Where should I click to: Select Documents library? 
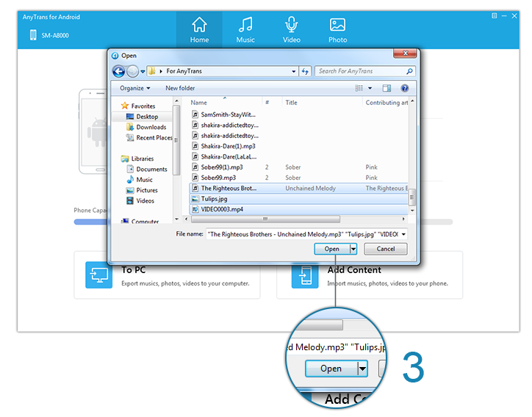pyautogui.click(x=147, y=169)
